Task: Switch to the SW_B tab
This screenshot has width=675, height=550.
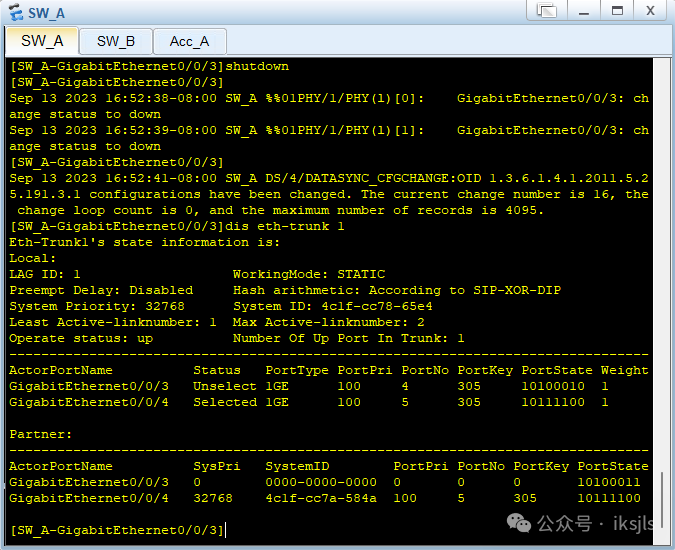Action: point(116,41)
